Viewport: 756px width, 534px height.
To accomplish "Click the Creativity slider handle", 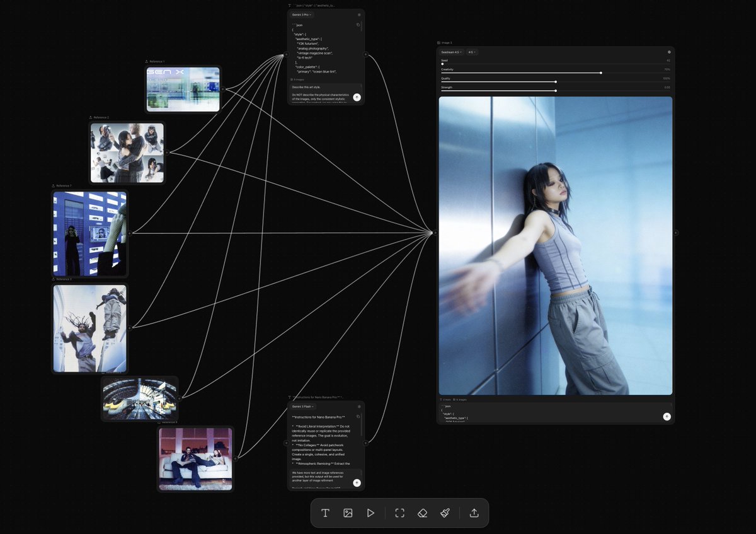I will coord(601,73).
